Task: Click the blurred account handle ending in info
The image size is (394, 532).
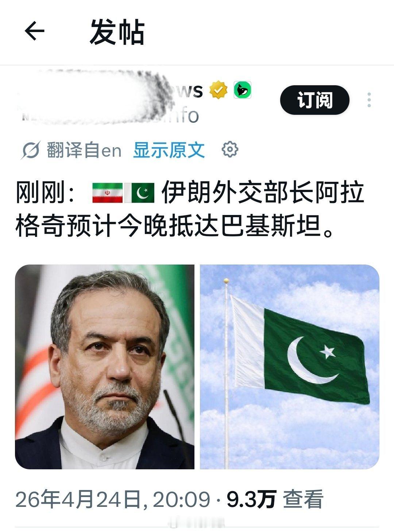Action: [x=109, y=115]
